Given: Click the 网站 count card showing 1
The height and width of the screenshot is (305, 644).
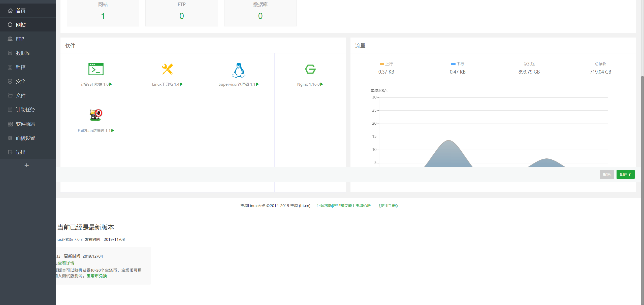Looking at the screenshot, I should point(103,13).
